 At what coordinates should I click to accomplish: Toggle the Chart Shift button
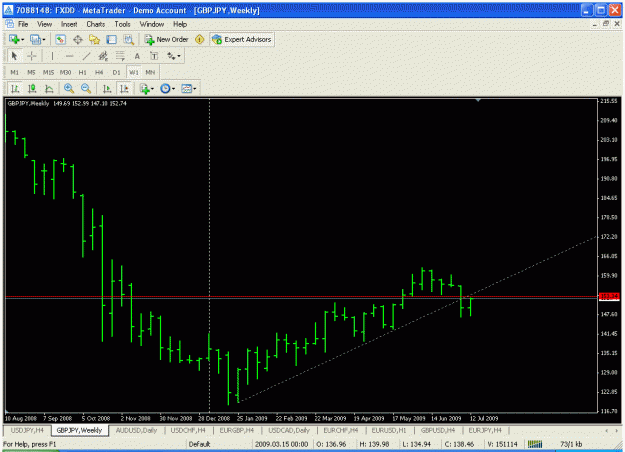tap(124, 88)
